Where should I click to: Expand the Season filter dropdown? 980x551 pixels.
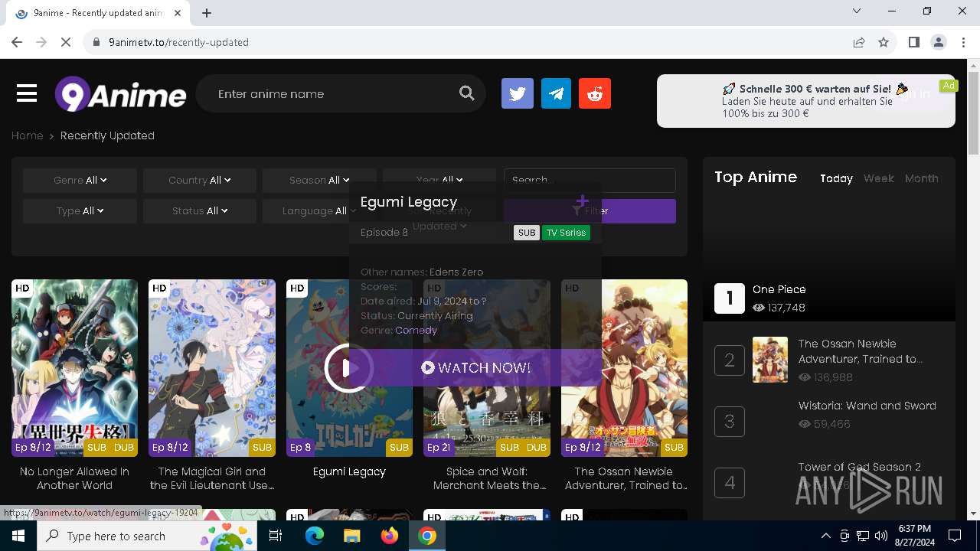(319, 180)
